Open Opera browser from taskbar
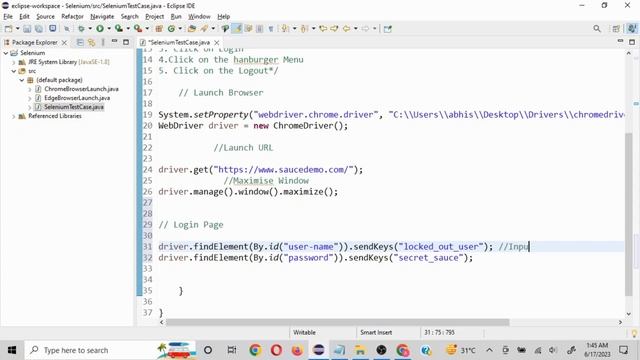This screenshot has height=360, width=640. [276, 350]
